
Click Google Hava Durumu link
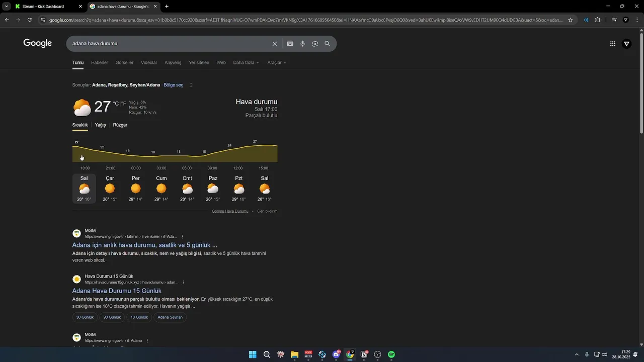pyautogui.click(x=230, y=211)
